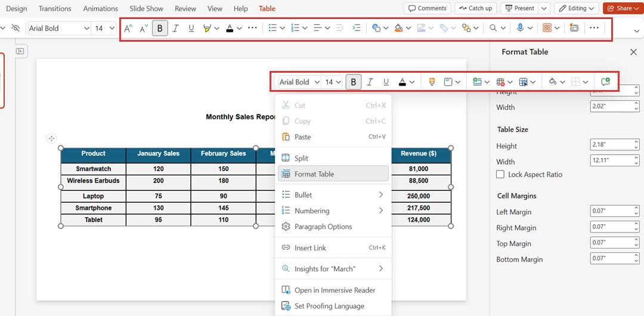The image size is (644, 316).
Task: Switch to the Slide Show tab
Action: click(146, 8)
